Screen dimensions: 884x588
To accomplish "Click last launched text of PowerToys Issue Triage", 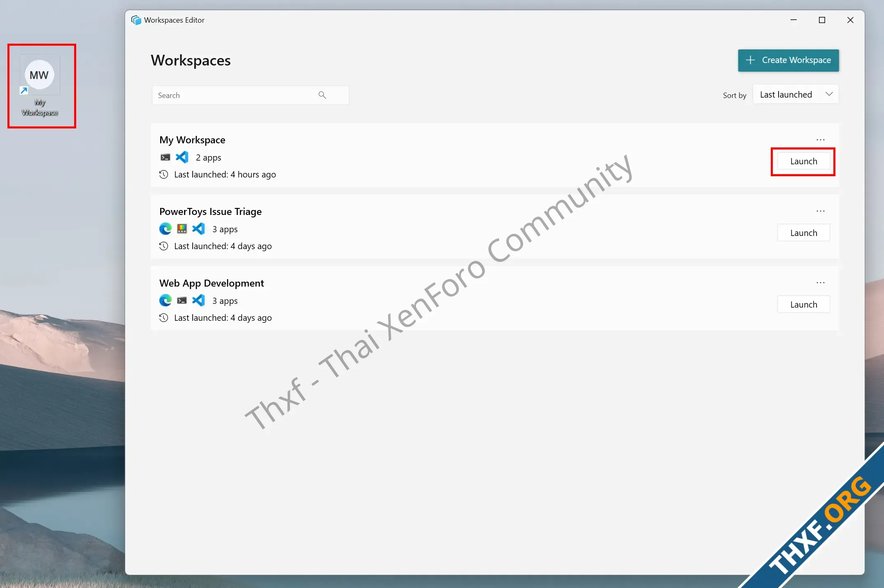I will (x=223, y=246).
